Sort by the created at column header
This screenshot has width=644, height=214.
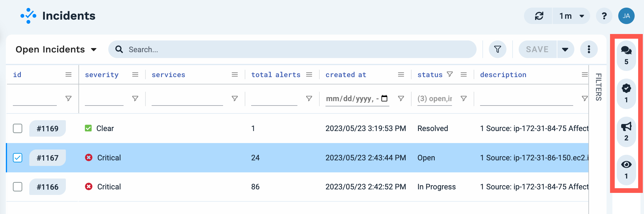click(x=346, y=75)
